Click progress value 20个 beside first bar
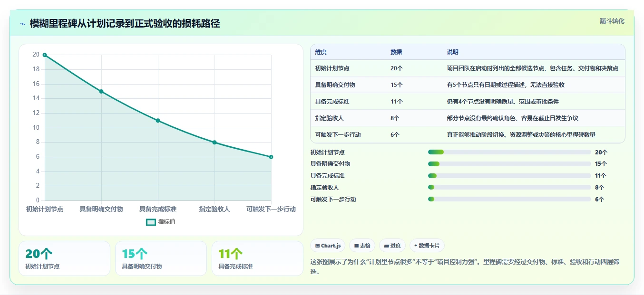Screen dimensions: 644x295 [x=601, y=152]
